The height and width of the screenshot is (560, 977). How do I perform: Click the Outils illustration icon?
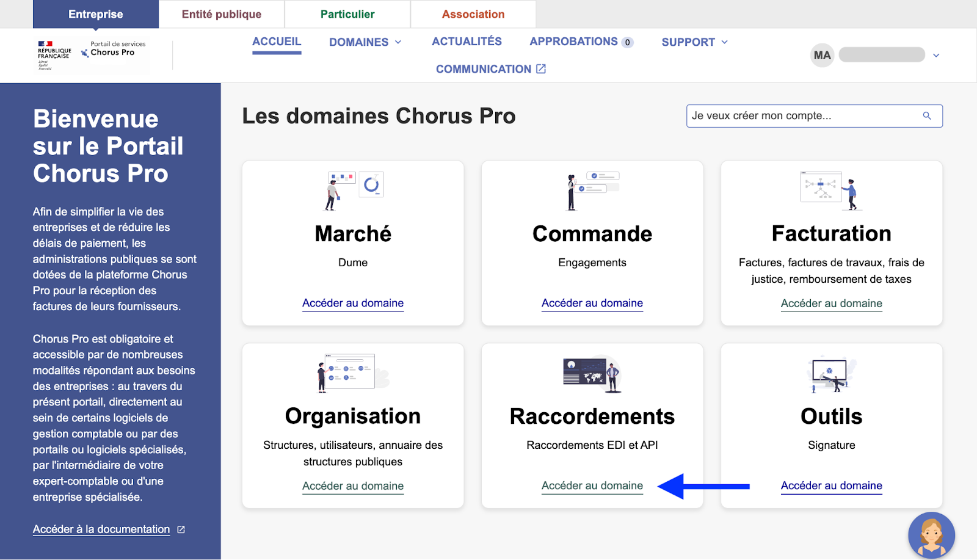click(x=831, y=374)
